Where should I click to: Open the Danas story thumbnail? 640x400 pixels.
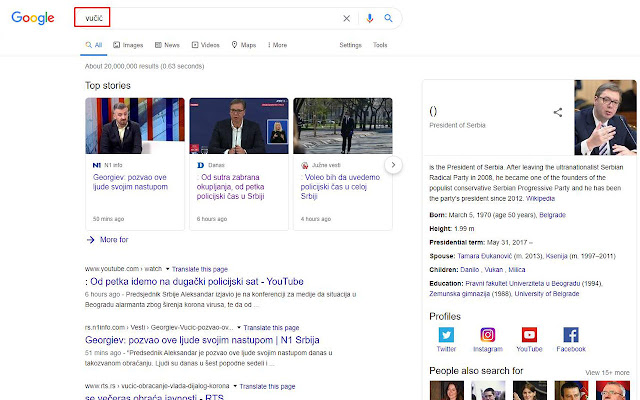click(x=239, y=126)
